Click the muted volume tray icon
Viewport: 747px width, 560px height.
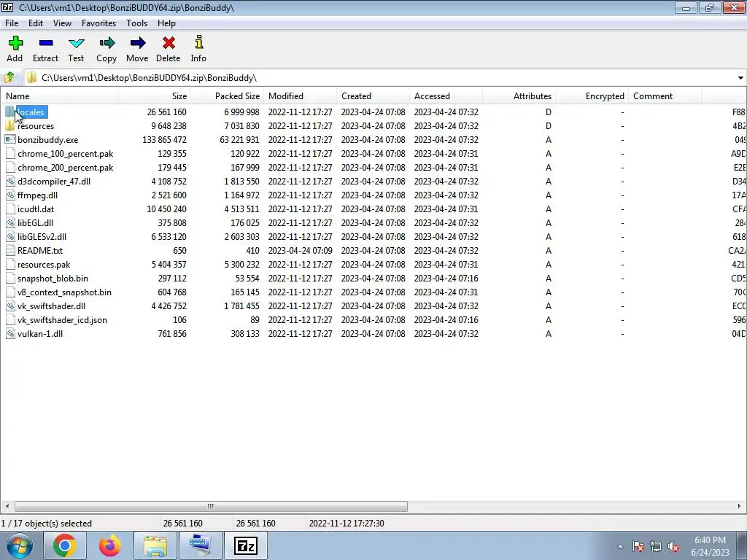tap(673, 547)
